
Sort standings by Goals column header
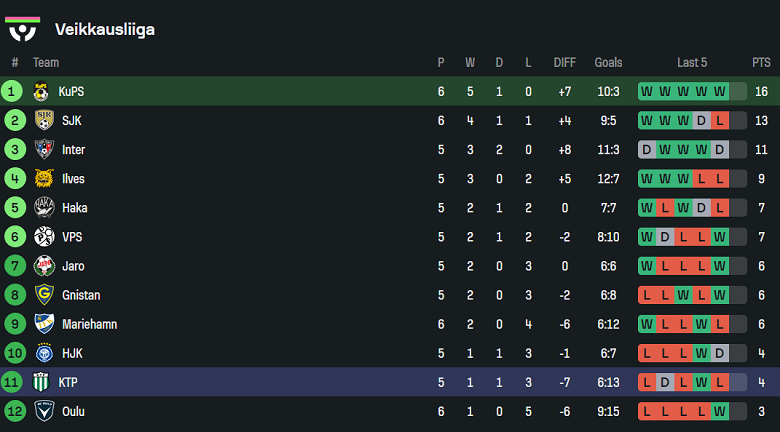pyautogui.click(x=608, y=62)
